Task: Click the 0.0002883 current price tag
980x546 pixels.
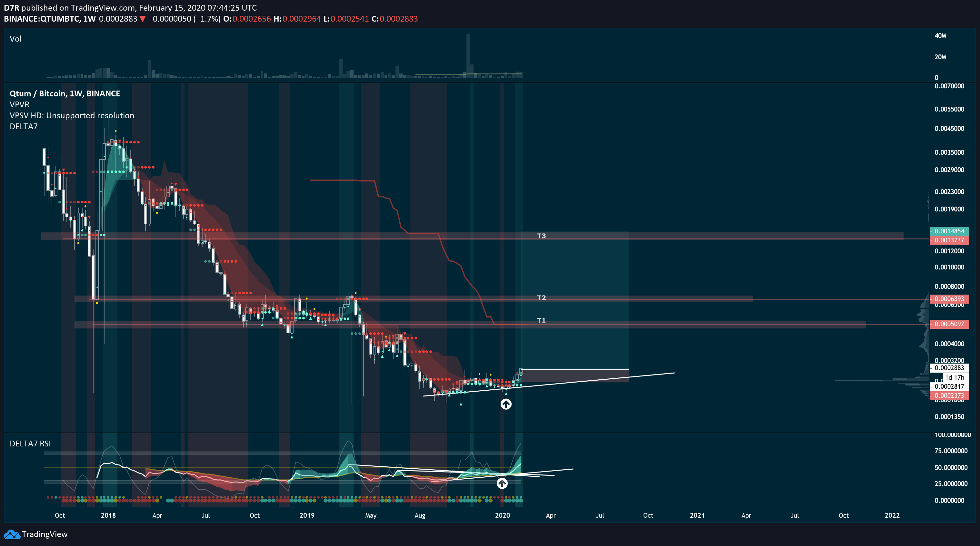Action: 949,368
